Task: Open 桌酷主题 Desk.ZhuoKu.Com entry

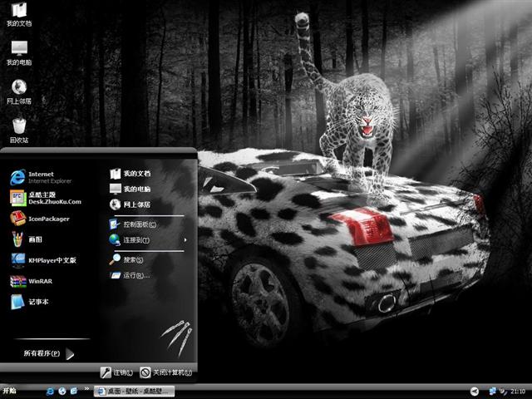Action: 47,198
